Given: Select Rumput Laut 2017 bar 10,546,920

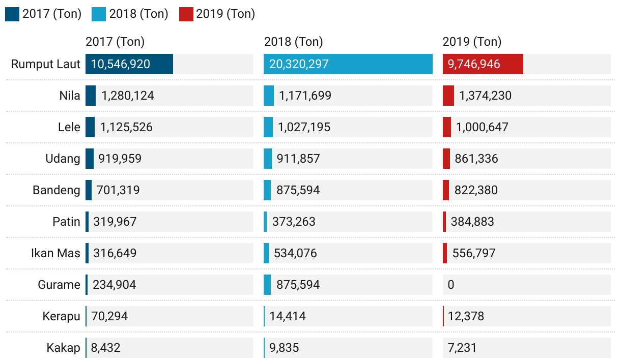Looking at the screenshot, I should coord(129,64).
